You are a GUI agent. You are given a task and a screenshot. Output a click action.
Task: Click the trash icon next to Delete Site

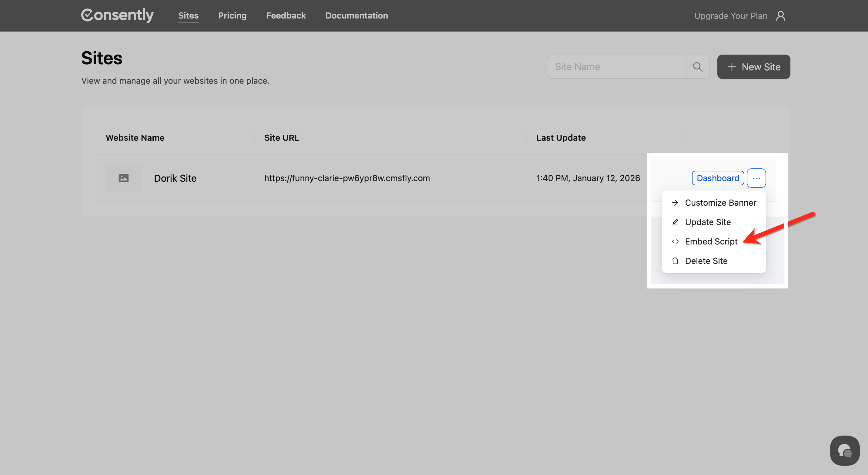click(675, 261)
